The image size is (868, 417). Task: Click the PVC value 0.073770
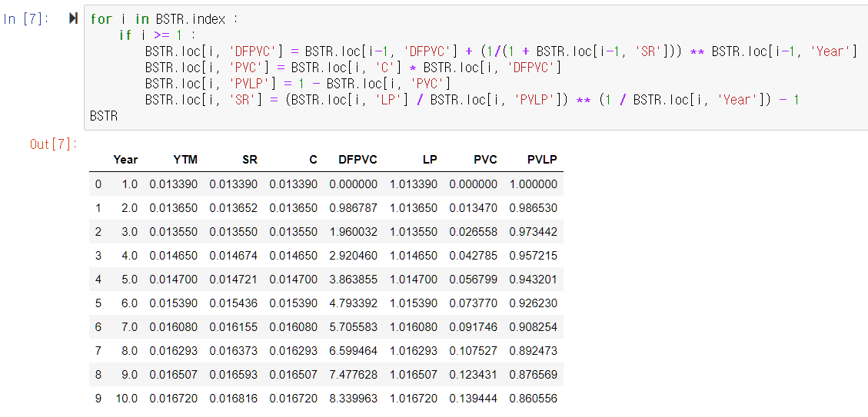pos(474,303)
